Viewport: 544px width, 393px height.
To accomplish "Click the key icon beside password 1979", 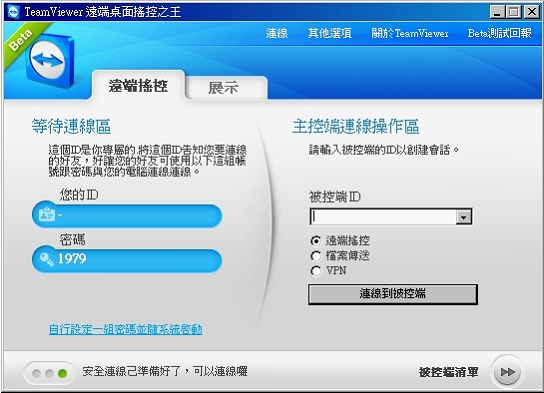I will pos(46,259).
